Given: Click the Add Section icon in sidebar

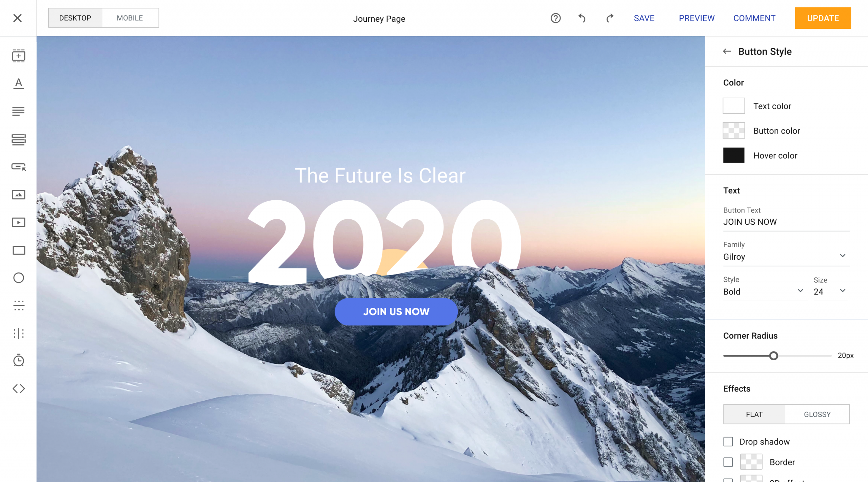Looking at the screenshot, I should pos(18,55).
